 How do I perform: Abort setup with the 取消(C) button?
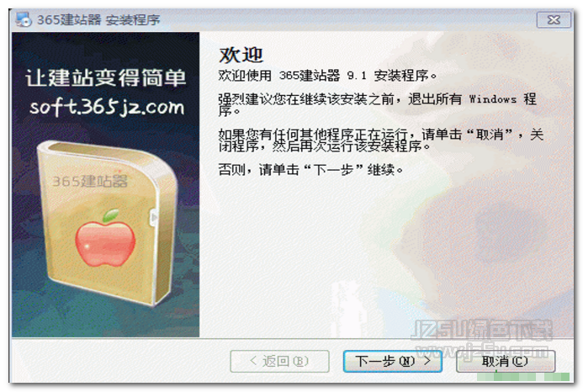click(x=506, y=361)
